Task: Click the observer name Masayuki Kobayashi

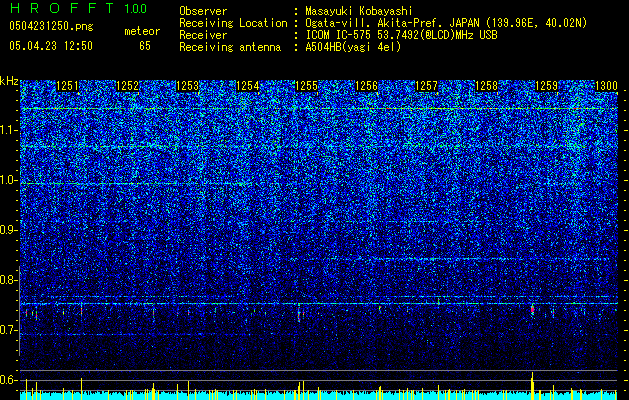Action: pos(359,11)
